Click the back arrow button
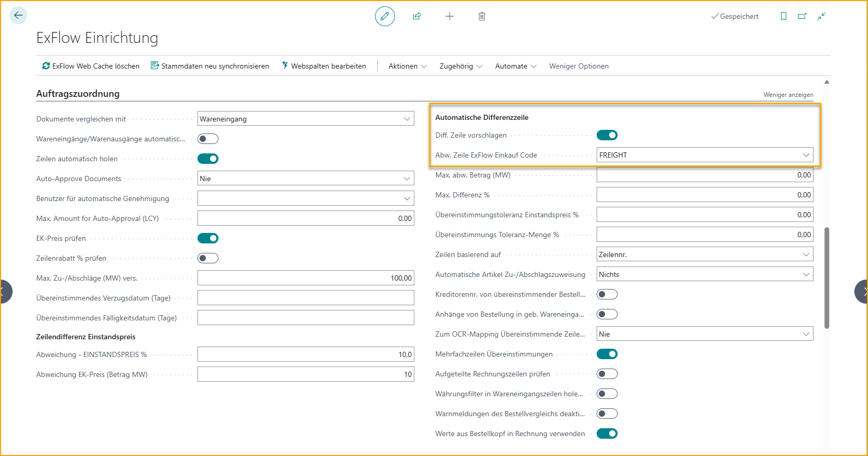 [x=18, y=15]
